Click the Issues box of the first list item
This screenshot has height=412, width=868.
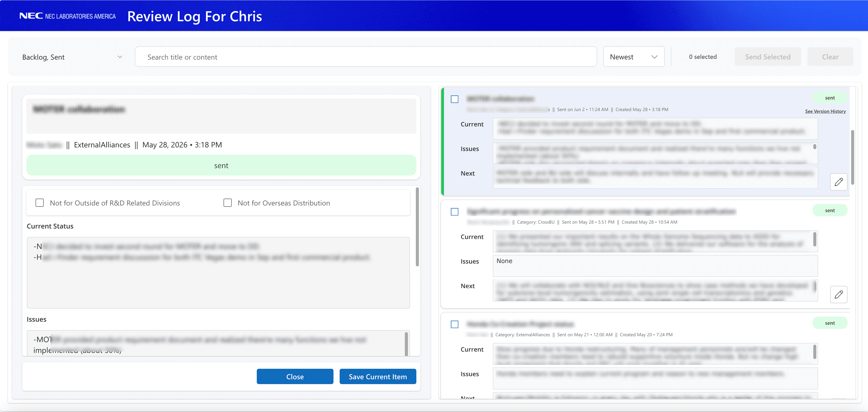pyautogui.click(x=655, y=153)
